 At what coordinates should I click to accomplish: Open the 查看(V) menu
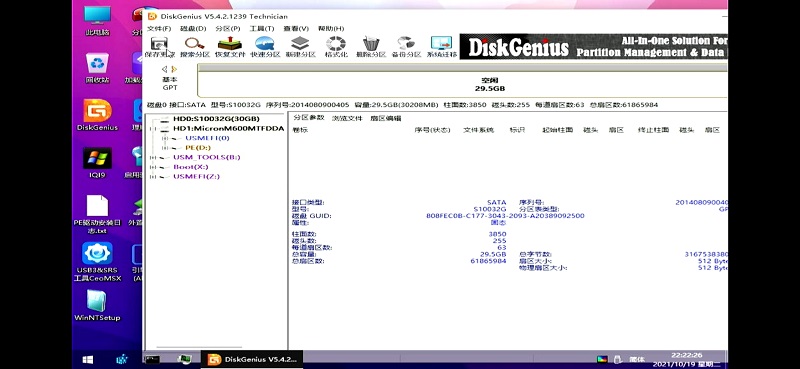[x=296, y=29]
